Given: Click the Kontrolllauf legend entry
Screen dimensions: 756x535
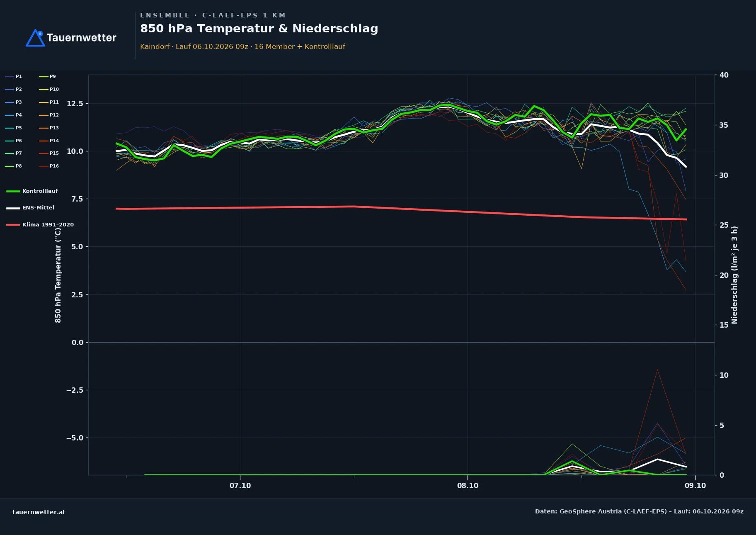Looking at the screenshot, I should (x=32, y=191).
